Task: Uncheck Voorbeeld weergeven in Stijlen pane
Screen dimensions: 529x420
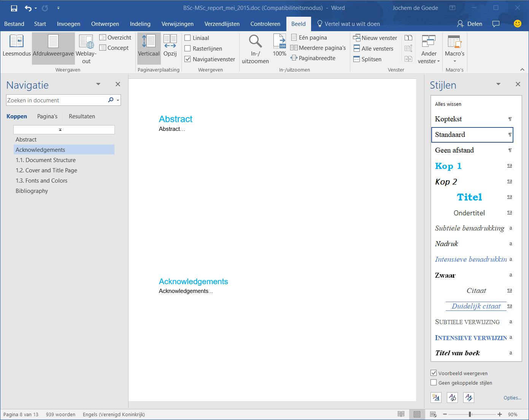Action: pyautogui.click(x=434, y=373)
